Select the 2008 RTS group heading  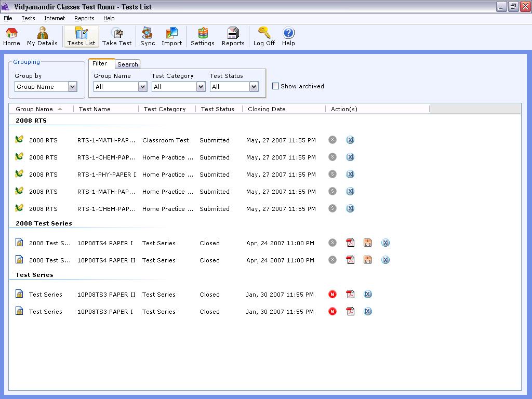click(x=31, y=121)
